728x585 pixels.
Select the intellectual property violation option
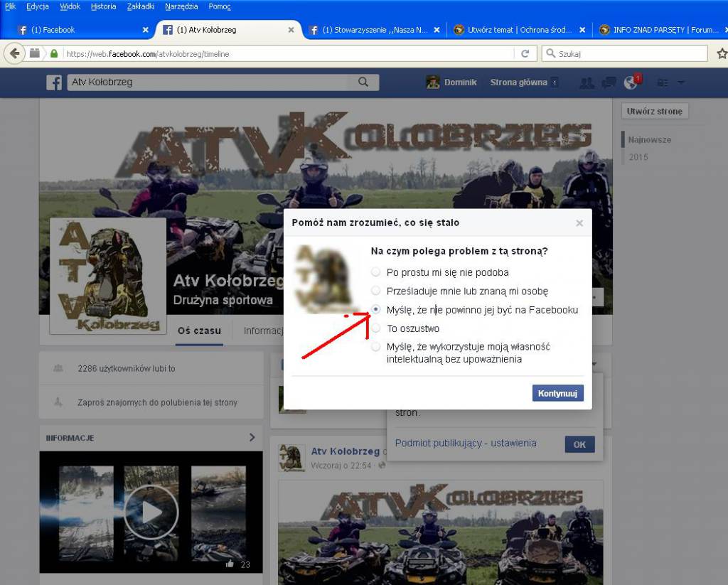pos(375,347)
